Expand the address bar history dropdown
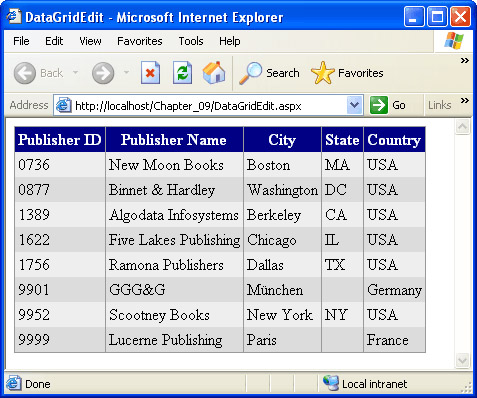Viewport: 477px width, 398px height. coord(354,105)
